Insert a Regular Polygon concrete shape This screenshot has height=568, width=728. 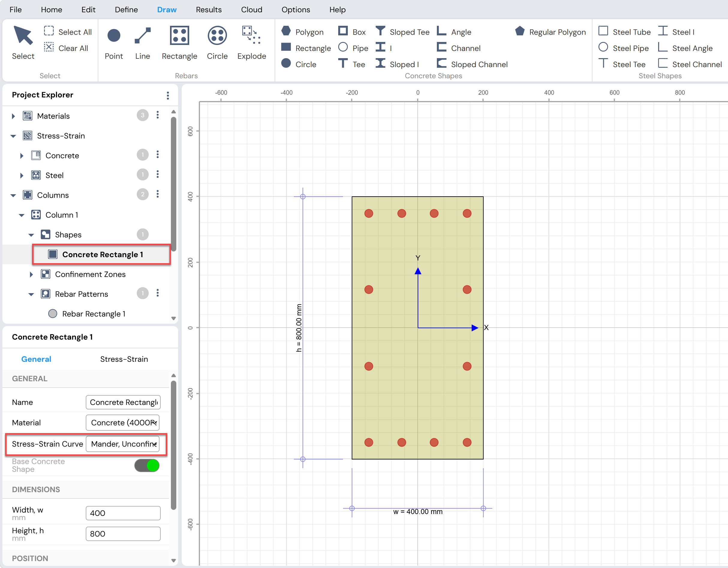pos(550,32)
